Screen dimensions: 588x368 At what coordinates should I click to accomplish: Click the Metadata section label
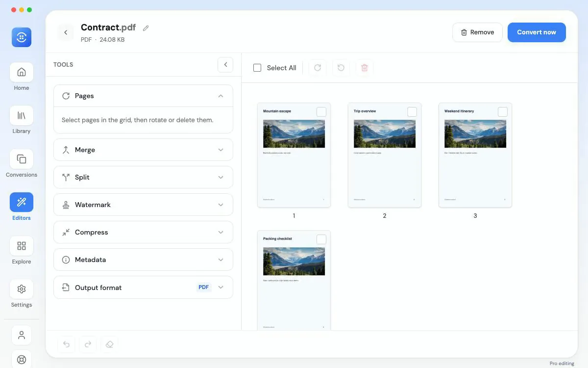(90, 260)
